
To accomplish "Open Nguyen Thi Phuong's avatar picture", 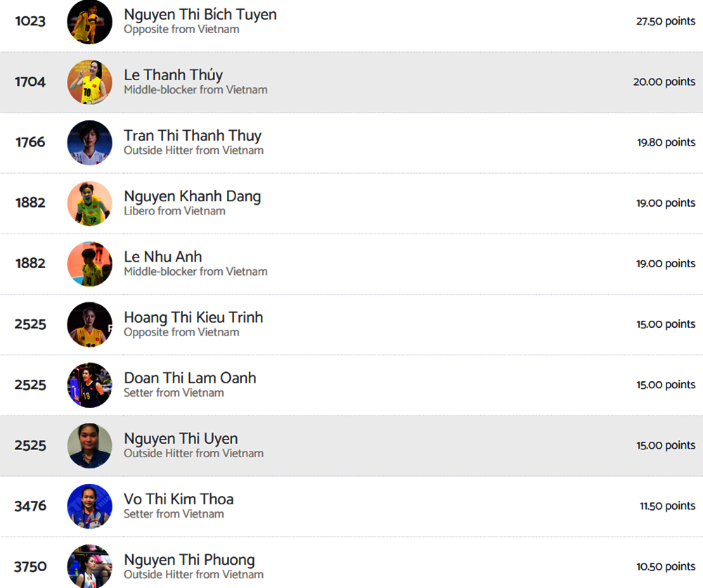I will click(x=89, y=566).
